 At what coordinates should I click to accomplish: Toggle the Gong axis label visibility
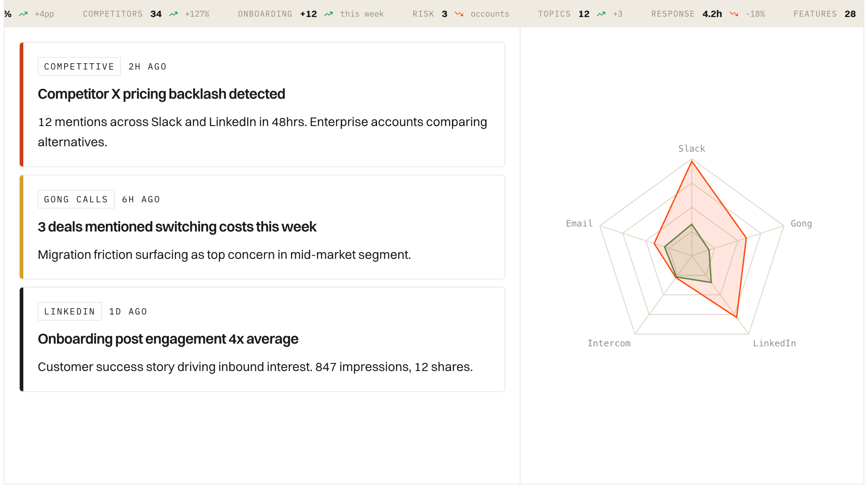[801, 223]
